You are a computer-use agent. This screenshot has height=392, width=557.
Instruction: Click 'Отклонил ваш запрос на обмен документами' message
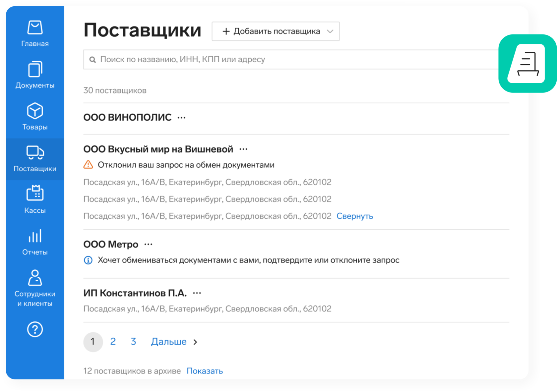tap(186, 165)
